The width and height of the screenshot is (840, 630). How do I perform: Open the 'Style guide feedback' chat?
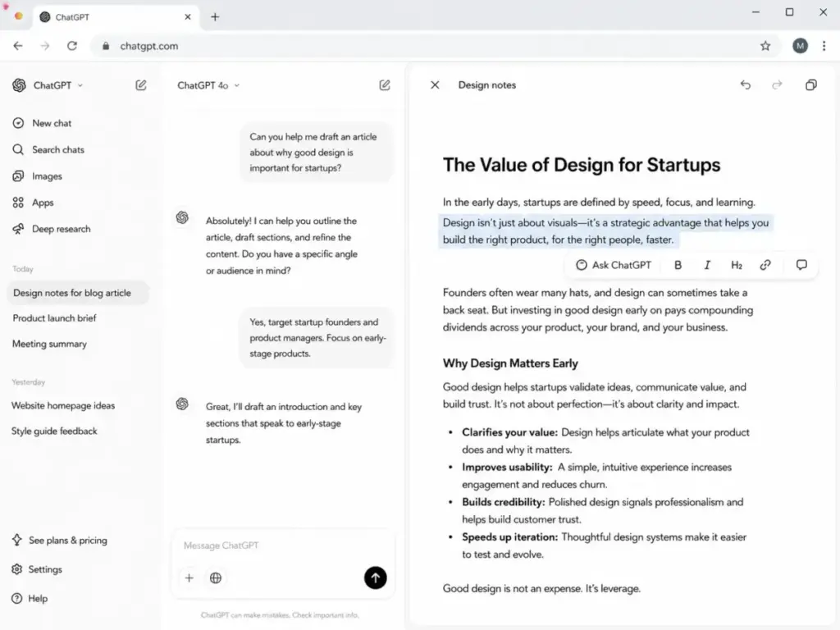click(54, 431)
